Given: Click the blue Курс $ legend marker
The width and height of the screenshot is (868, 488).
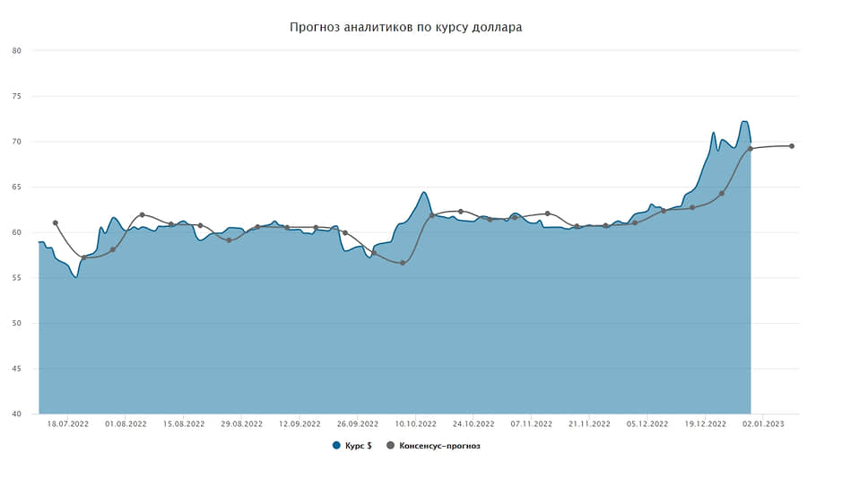Looking at the screenshot, I should click(336, 446).
